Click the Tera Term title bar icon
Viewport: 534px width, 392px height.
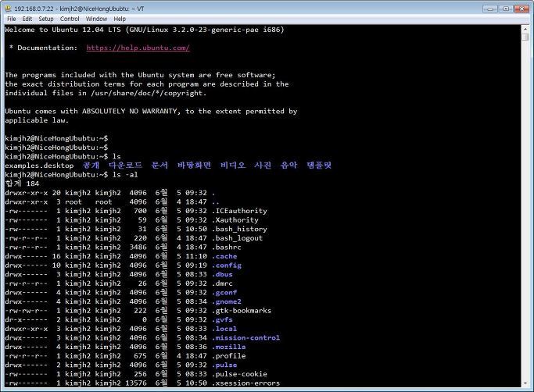pyautogui.click(x=8, y=9)
